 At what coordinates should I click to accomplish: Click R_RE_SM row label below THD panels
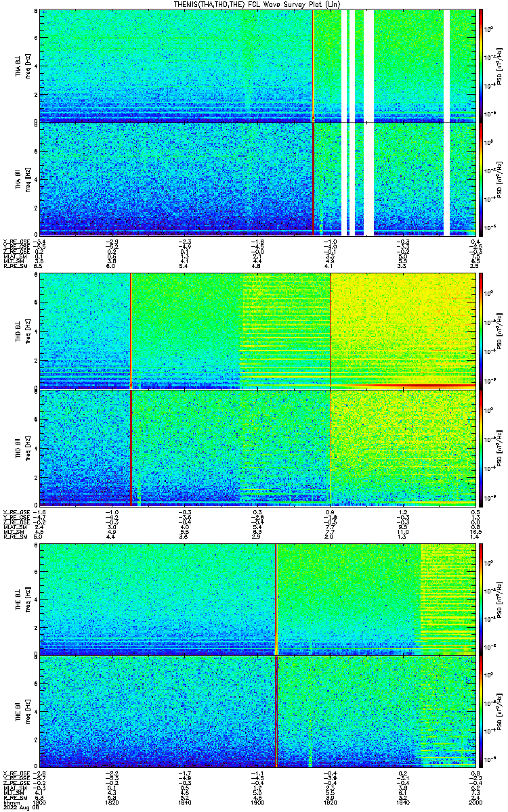coord(15,538)
